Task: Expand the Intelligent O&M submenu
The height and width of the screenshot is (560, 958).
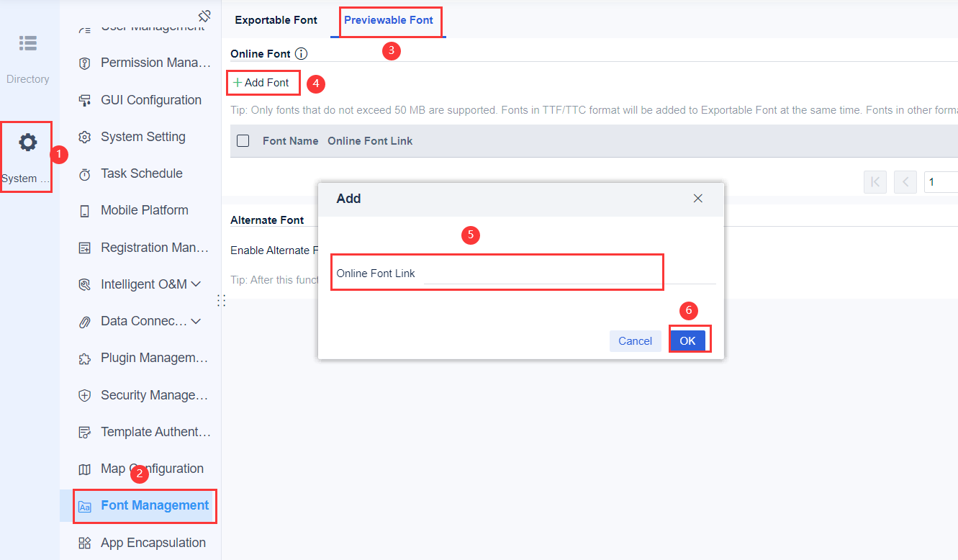Action: click(196, 284)
